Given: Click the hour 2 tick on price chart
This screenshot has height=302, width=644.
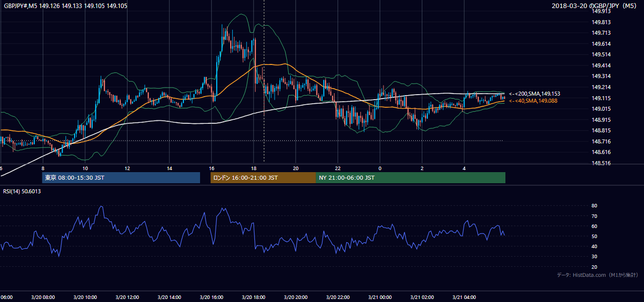Looking at the screenshot, I should click(422, 168).
